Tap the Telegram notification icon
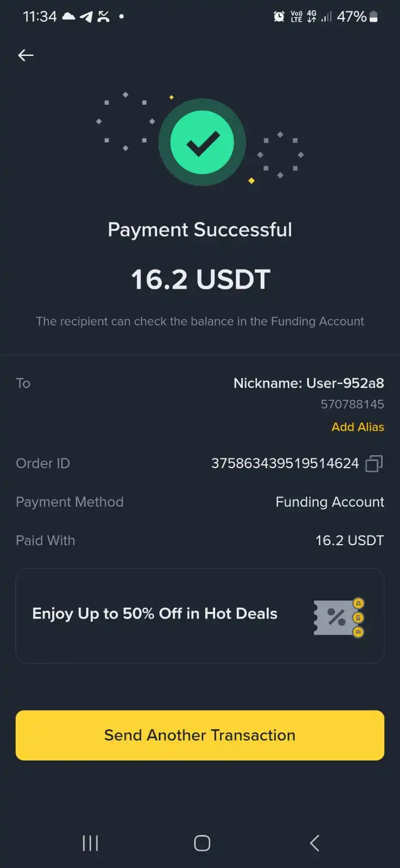 86,17
